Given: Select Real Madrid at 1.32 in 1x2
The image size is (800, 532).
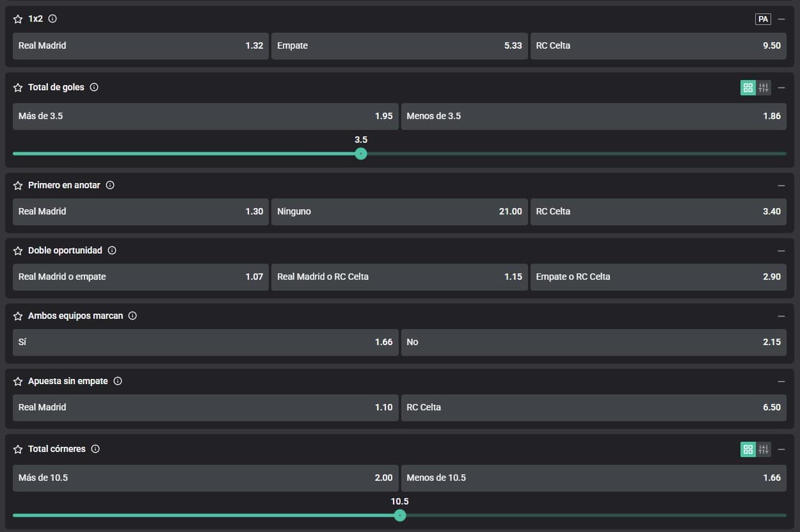Looking at the screenshot, I should (x=141, y=46).
